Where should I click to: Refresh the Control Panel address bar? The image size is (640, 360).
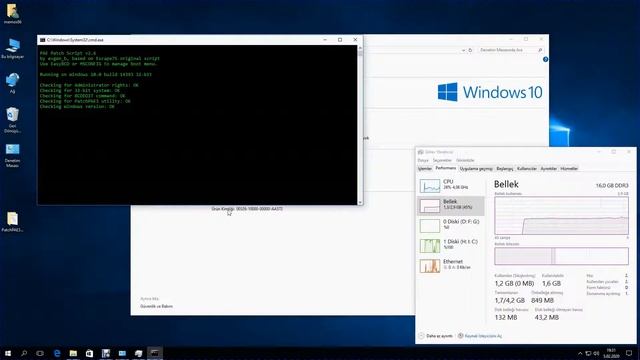pos(470,50)
